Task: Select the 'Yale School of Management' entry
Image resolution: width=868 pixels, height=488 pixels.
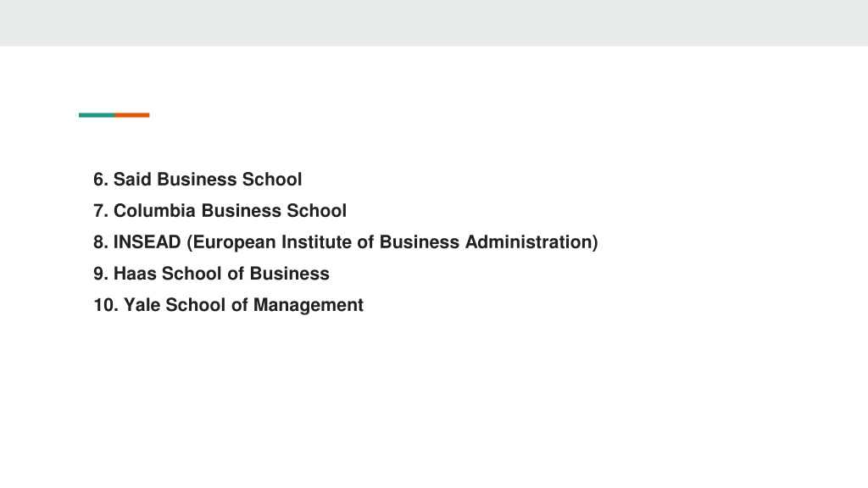Action: (228, 305)
